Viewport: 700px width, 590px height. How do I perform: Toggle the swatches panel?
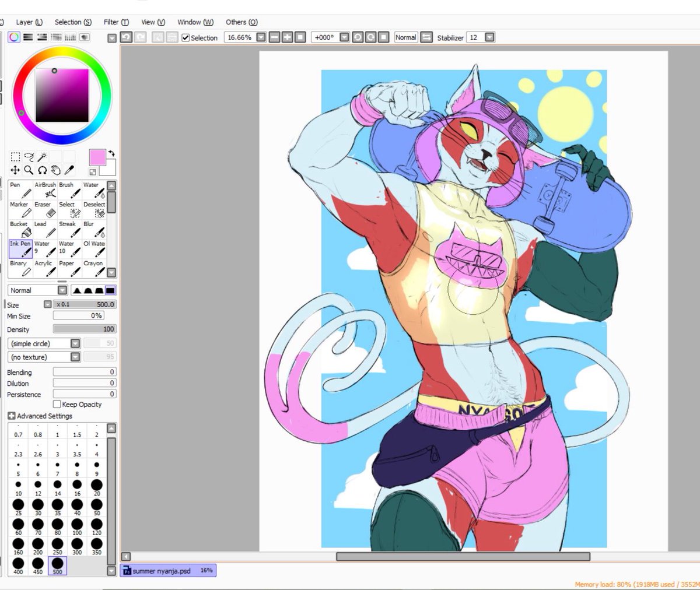click(x=70, y=37)
